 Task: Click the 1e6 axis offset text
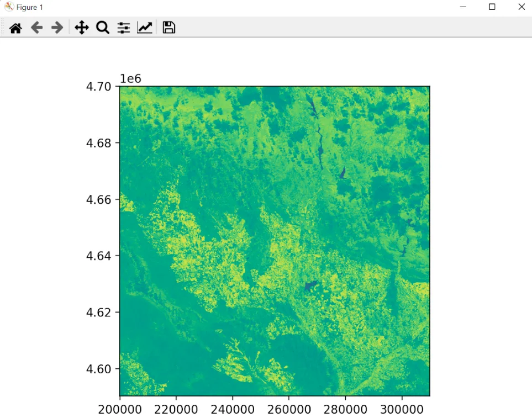tap(130, 78)
